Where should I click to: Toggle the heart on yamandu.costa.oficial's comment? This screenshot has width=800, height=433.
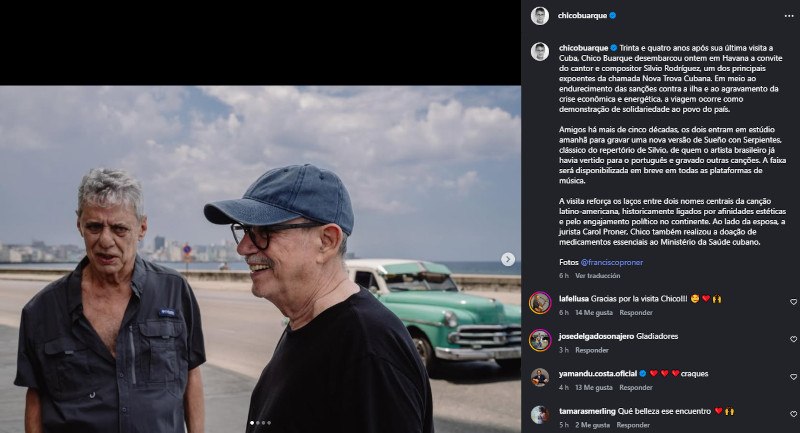[x=792, y=377]
